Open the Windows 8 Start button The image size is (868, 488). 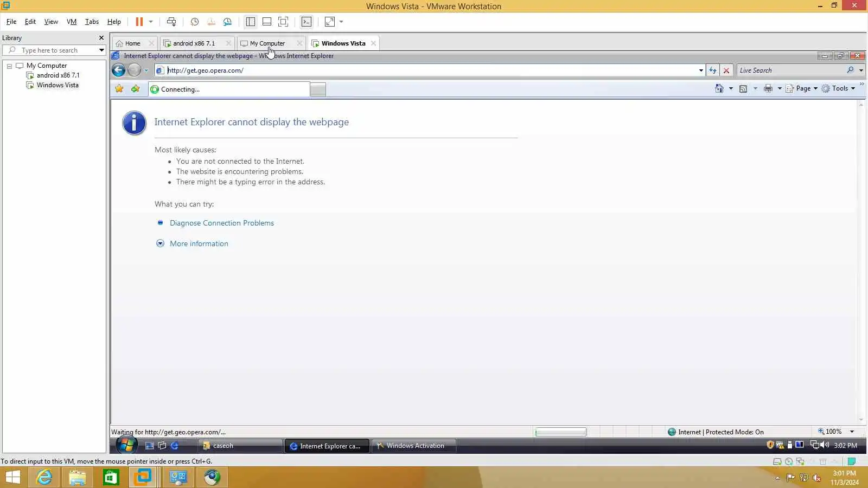[12, 477]
